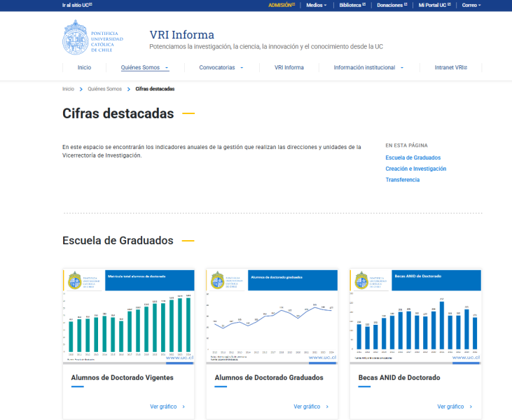Open the 'Ir al sitio UC' link
This screenshot has height=420, width=512.
pyautogui.click(x=77, y=5)
